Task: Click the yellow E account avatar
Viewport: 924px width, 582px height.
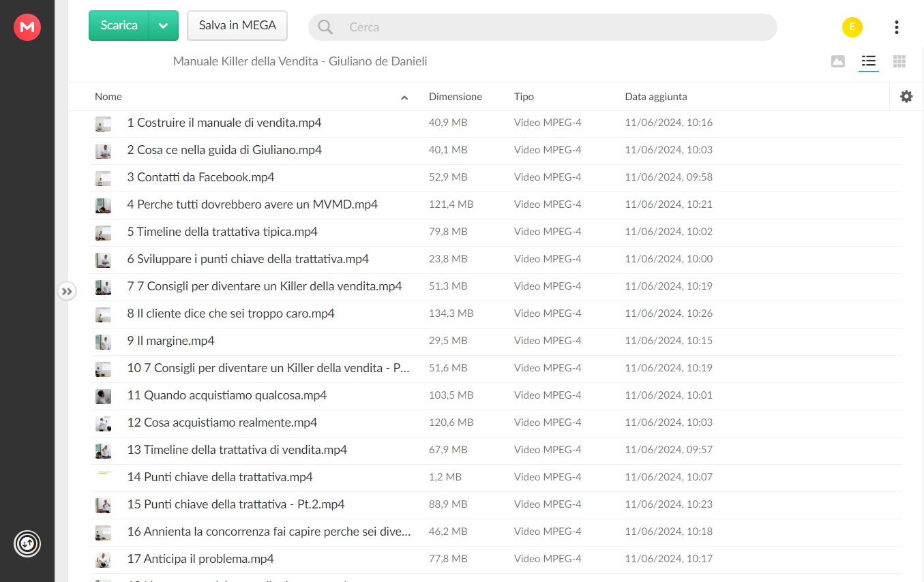Action: coord(852,27)
